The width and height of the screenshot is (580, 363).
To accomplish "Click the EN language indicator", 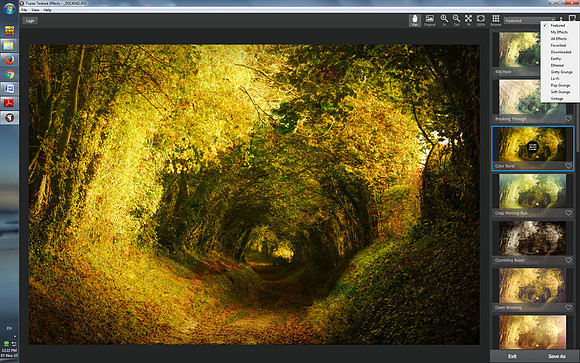I will tap(9, 328).
